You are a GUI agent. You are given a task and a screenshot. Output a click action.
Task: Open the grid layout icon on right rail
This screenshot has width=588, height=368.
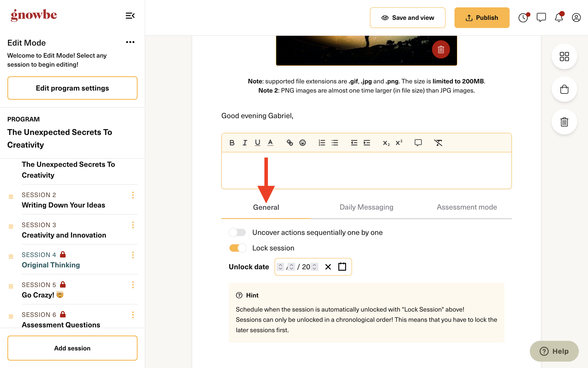(x=564, y=56)
